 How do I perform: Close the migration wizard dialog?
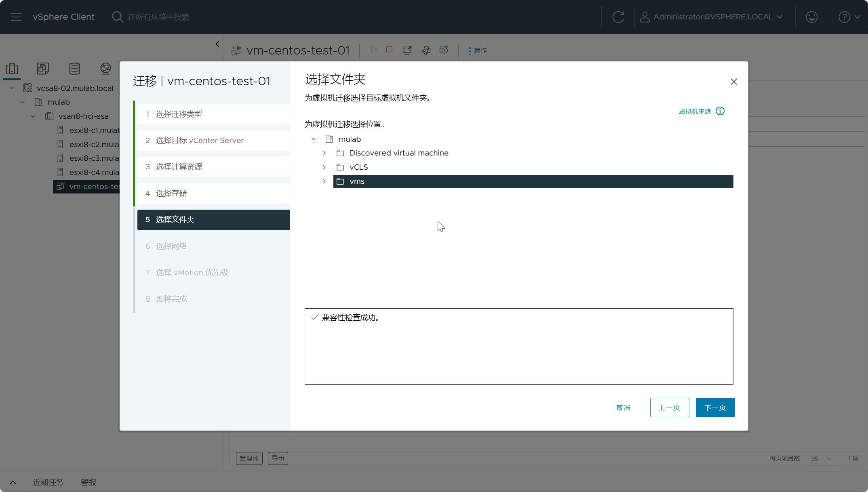(x=734, y=82)
